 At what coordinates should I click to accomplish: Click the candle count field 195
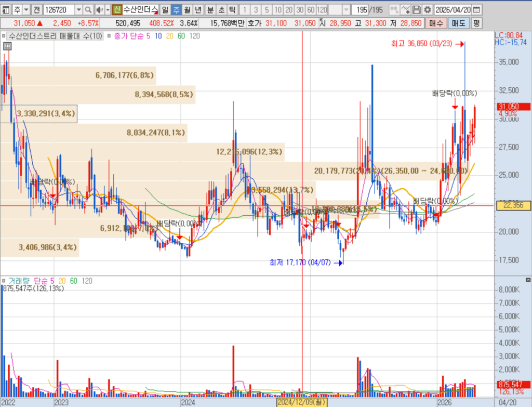click(360, 9)
